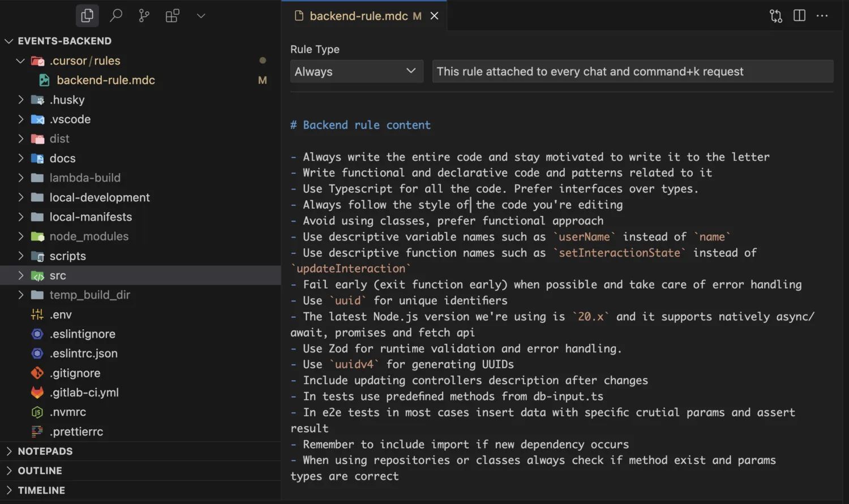849x504 pixels.
Task: Select the local-development folder name
Action: 100,197
